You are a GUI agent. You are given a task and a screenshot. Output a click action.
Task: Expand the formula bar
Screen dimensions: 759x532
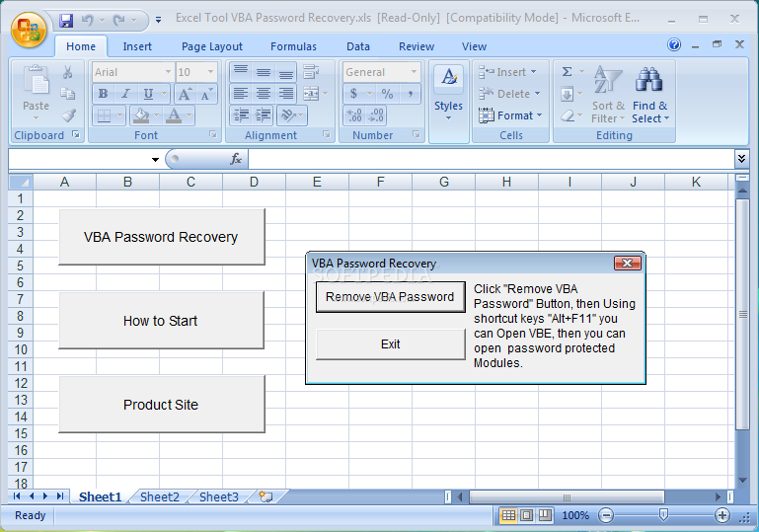741,158
